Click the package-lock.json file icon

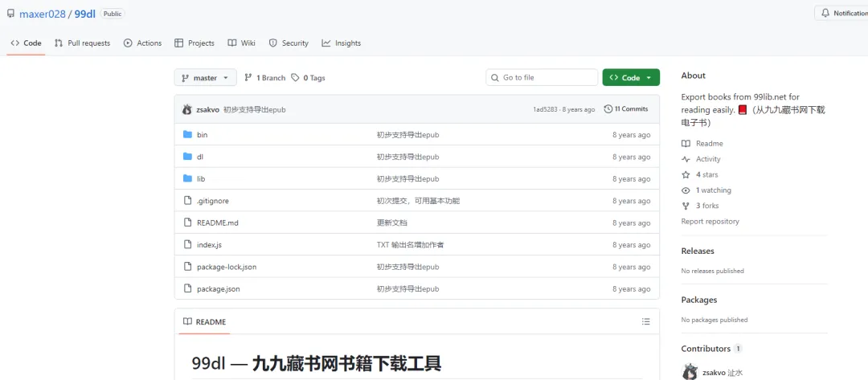click(x=187, y=267)
